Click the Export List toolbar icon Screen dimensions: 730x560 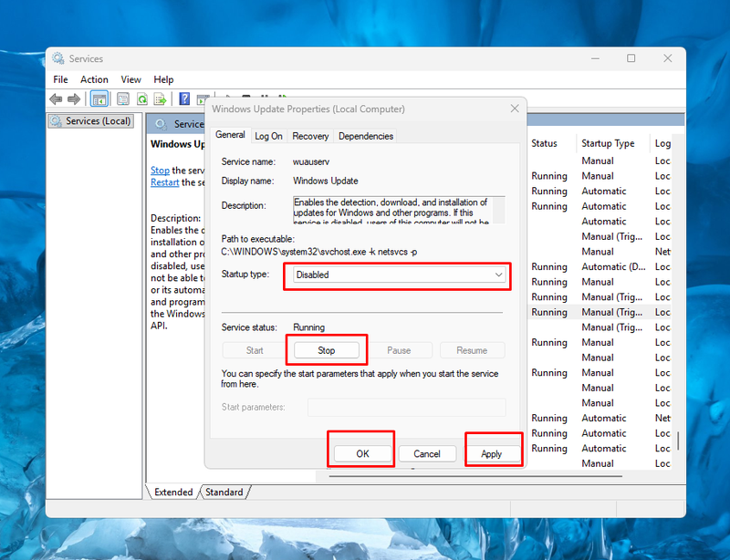[x=161, y=99]
